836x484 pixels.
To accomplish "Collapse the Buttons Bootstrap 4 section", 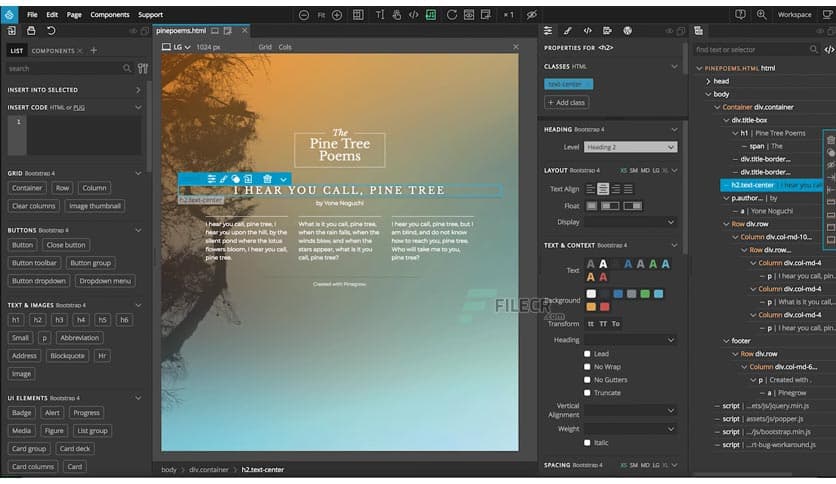I will coord(138,230).
